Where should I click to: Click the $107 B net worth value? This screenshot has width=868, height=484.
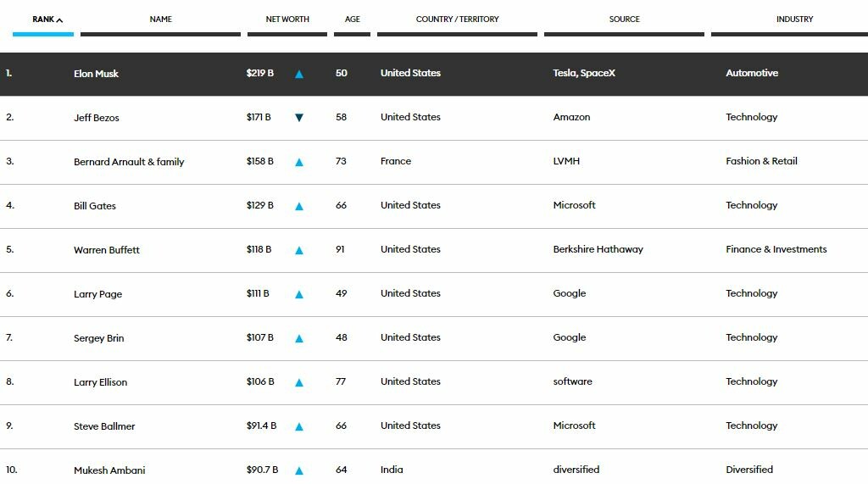point(260,337)
